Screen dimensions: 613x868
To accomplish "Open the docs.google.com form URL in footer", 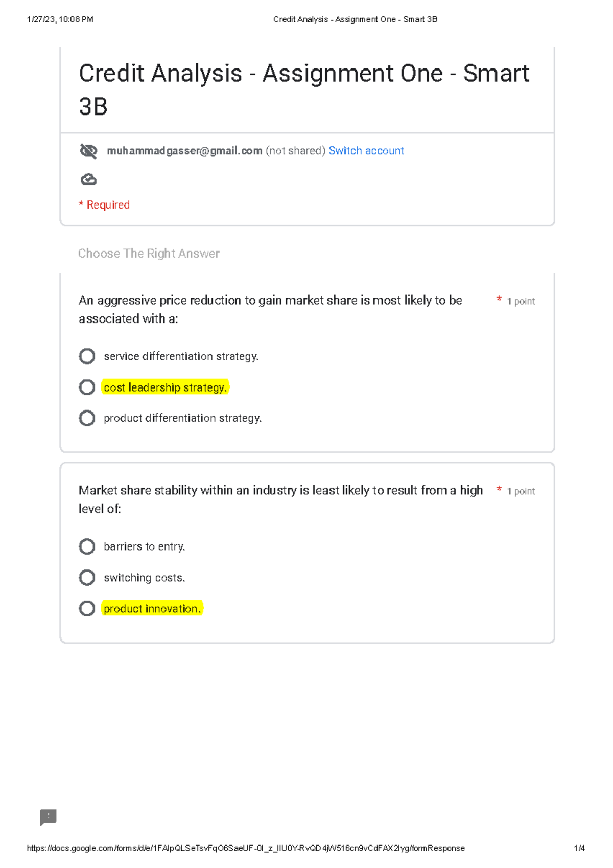I will point(245,848).
